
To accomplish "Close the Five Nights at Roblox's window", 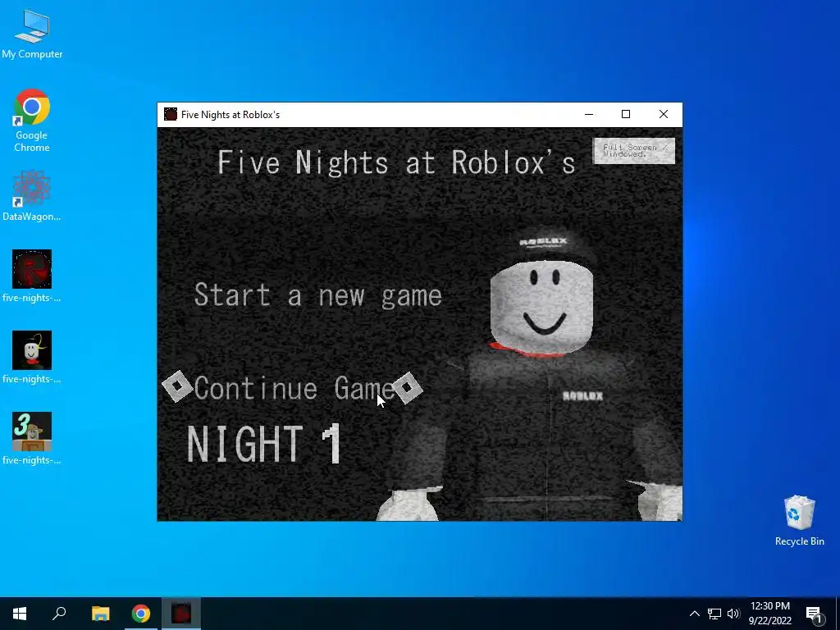I will click(x=663, y=114).
